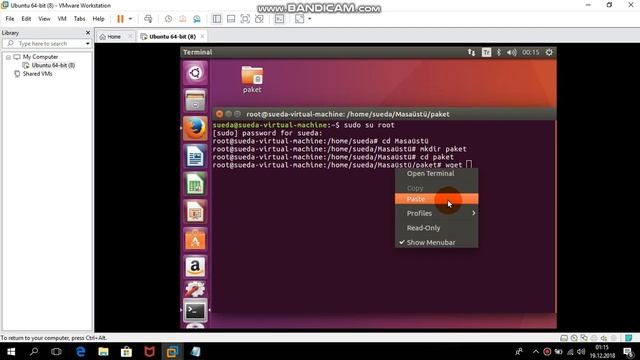The width and height of the screenshot is (640, 360).
Task: Open the Files manager in the Ubuntu launcher
Action: click(195, 100)
